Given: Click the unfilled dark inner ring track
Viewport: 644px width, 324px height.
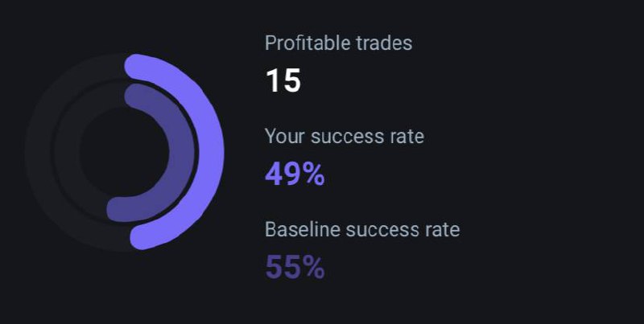Looking at the screenshot, I should click(x=66, y=151).
